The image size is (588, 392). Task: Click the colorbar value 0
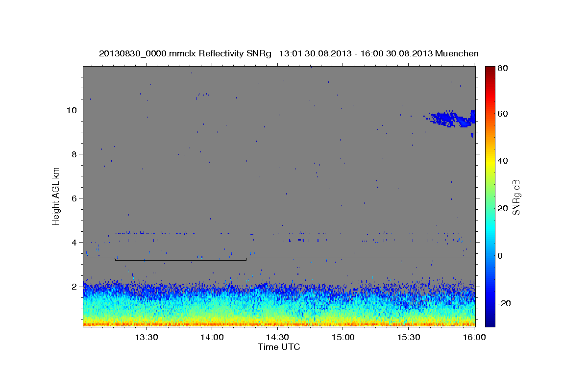(x=501, y=256)
